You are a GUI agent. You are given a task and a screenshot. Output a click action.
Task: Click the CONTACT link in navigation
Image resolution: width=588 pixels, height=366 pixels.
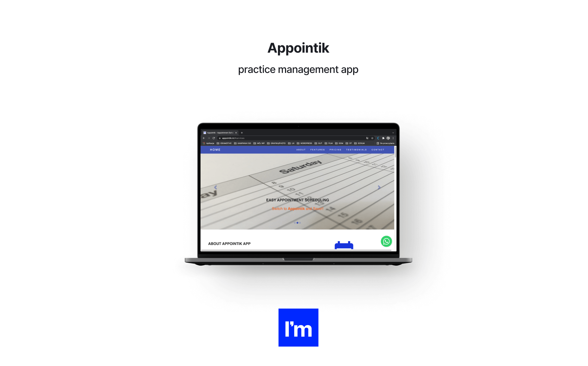pos(378,150)
